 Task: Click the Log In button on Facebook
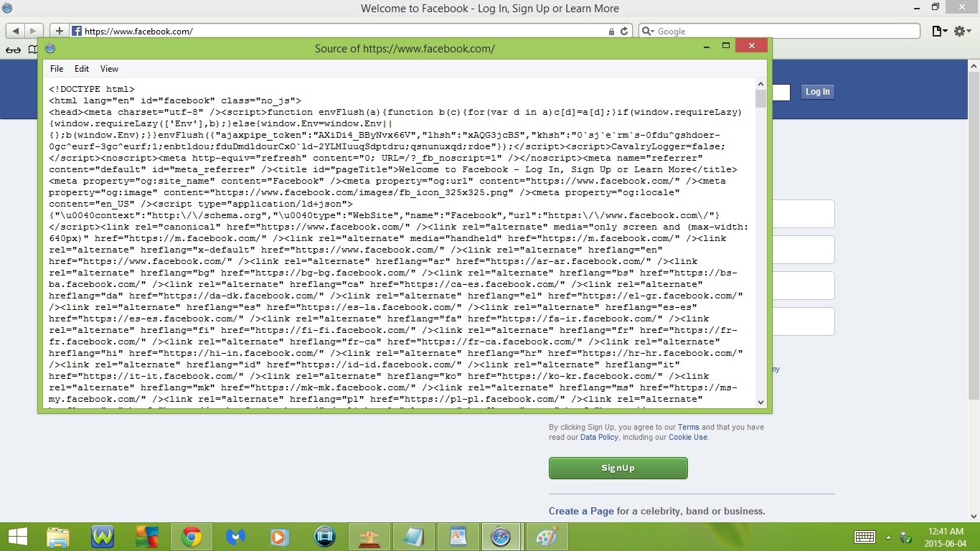click(817, 92)
